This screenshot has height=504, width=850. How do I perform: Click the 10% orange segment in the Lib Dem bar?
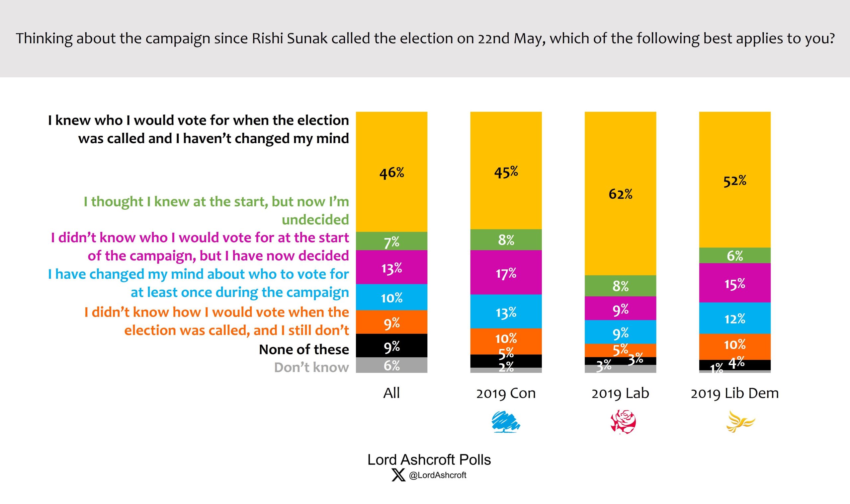(734, 345)
